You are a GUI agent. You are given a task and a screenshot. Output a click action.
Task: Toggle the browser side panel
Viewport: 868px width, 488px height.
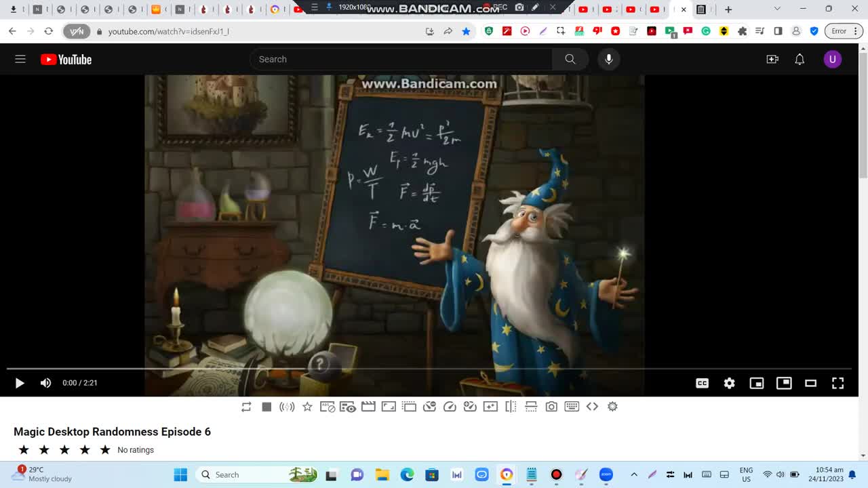coord(778,31)
